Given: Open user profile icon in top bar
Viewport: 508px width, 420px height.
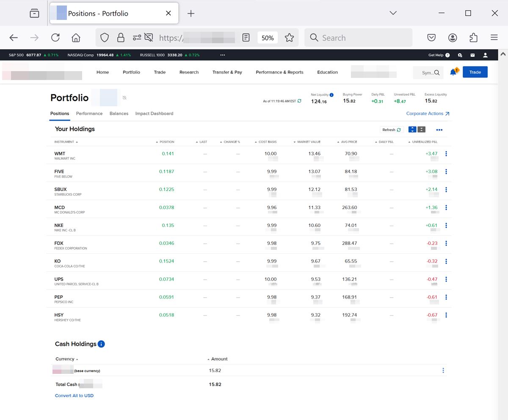Looking at the screenshot, I should [x=486, y=55].
